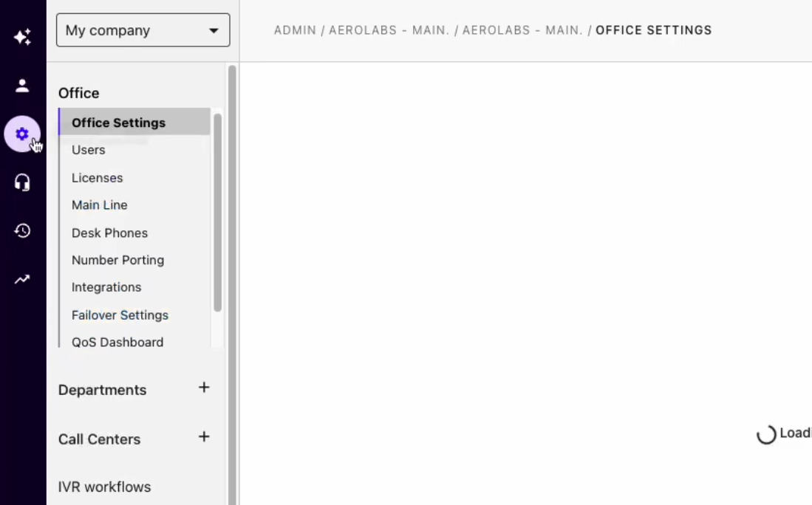This screenshot has height=505, width=812.
Task: Open the Integrations page
Action: [x=106, y=287]
